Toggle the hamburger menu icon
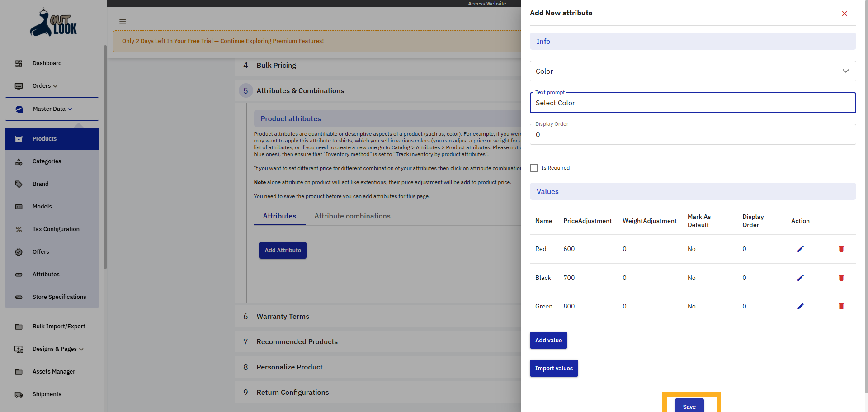Image resolution: width=868 pixels, height=412 pixels. tap(123, 21)
